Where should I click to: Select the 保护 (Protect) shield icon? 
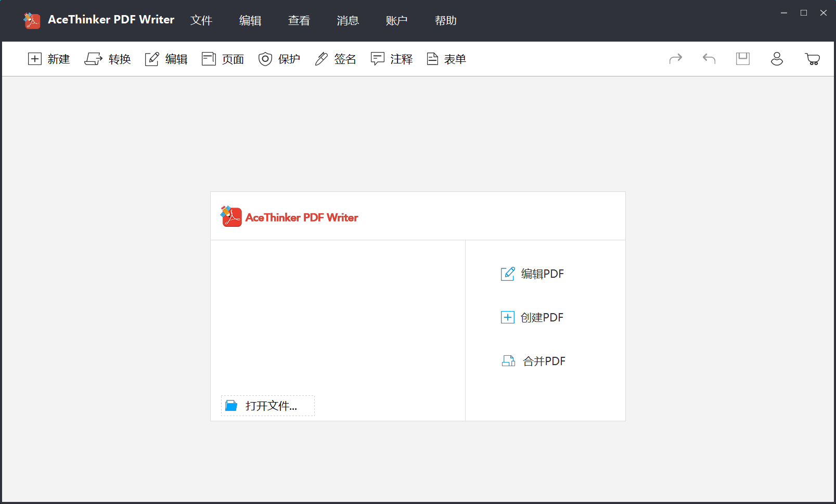click(265, 59)
